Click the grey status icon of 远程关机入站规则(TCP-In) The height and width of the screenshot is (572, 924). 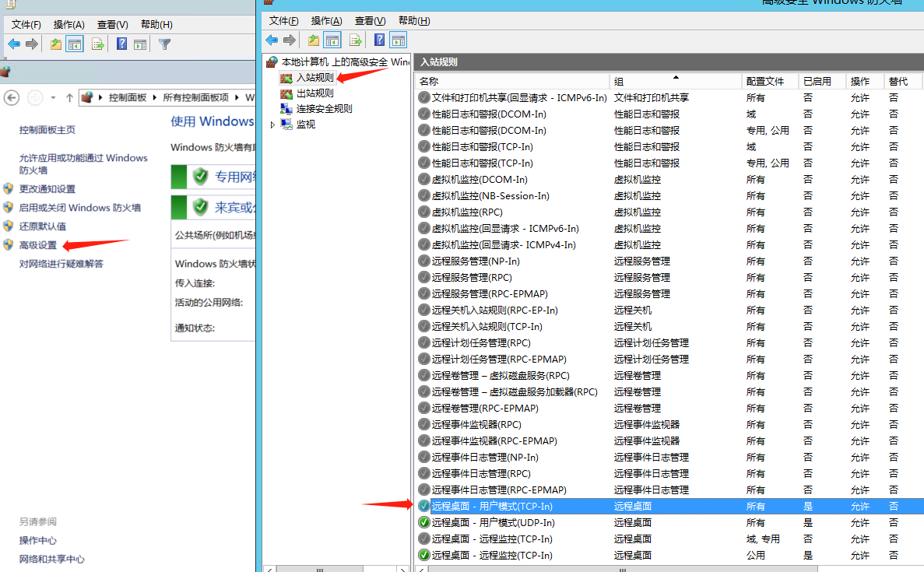(423, 326)
